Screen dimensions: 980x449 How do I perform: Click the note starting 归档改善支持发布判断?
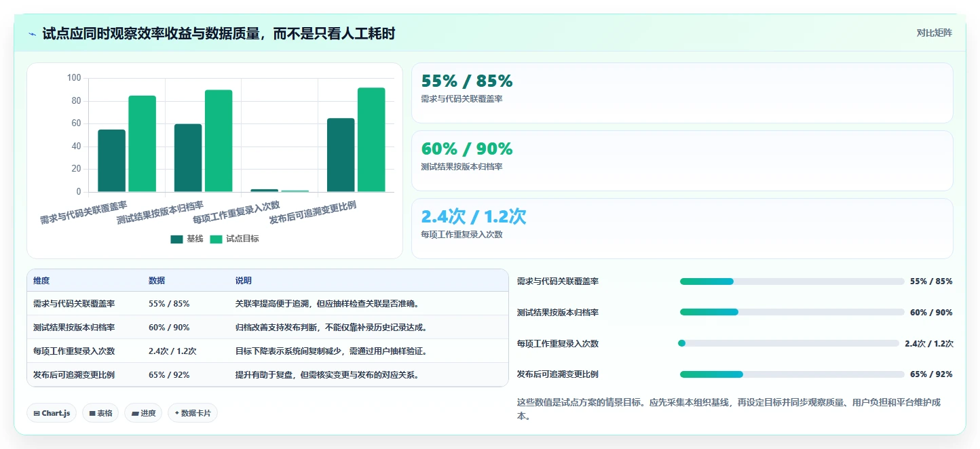[x=331, y=328]
